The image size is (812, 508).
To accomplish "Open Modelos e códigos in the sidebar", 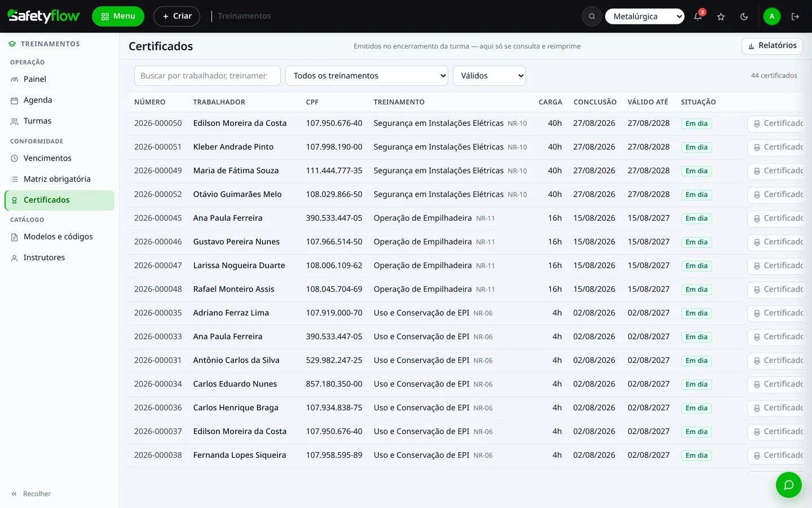I will click(59, 237).
